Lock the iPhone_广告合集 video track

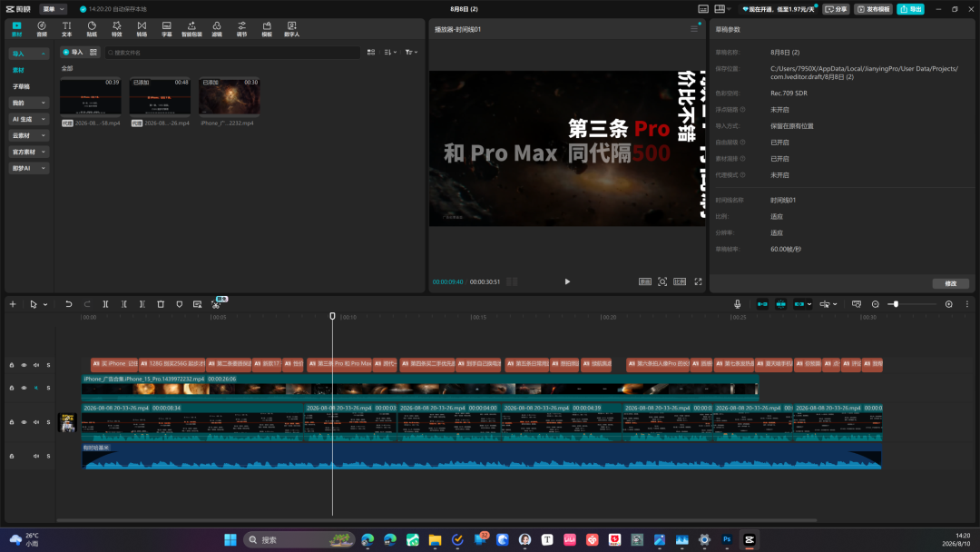point(11,389)
